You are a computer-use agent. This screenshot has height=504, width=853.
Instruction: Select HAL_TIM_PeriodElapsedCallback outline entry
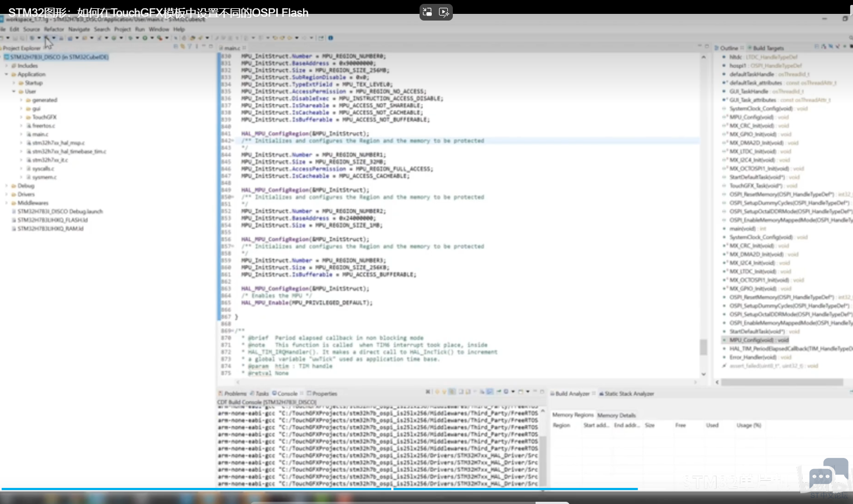[x=790, y=349]
